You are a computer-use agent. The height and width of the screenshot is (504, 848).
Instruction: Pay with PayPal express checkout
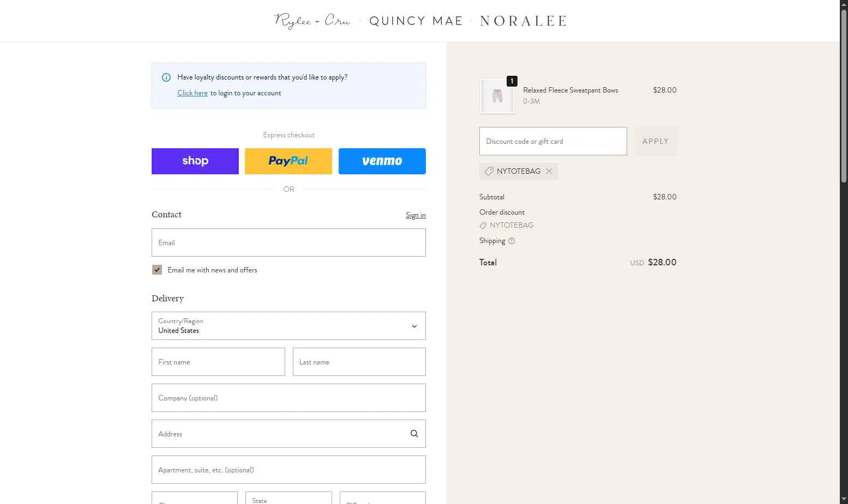[288, 161]
